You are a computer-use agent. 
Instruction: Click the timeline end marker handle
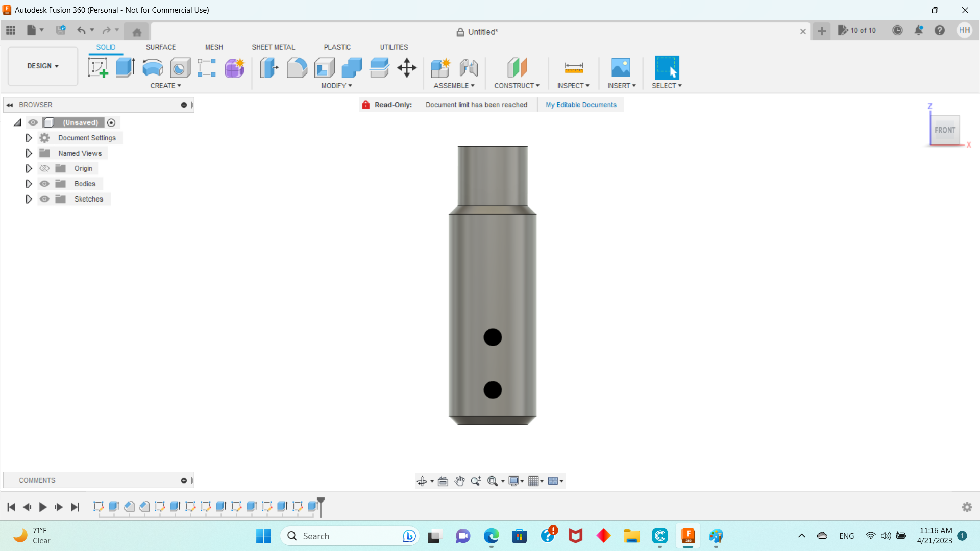click(x=321, y=501)
